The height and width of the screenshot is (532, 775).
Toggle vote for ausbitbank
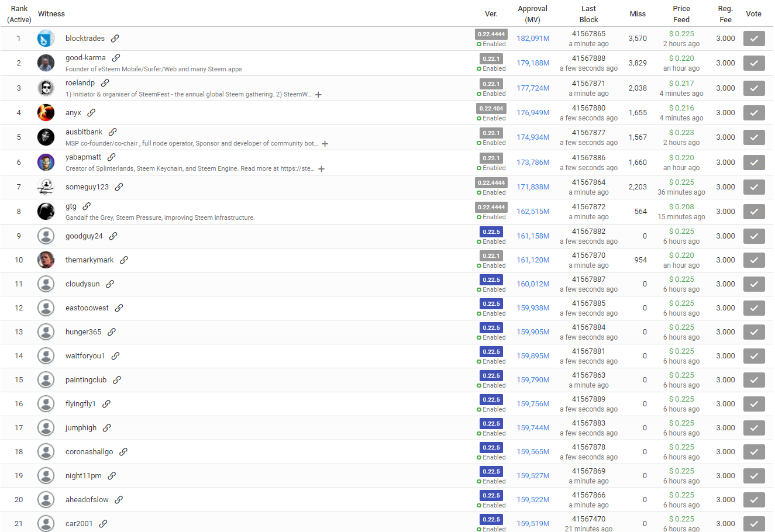click(x=754, y=137)
